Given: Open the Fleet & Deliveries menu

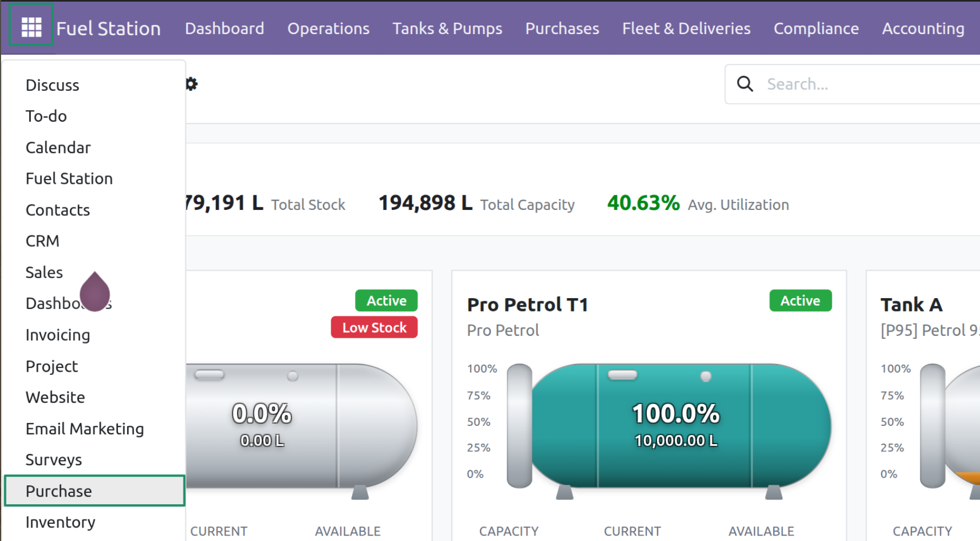Looking at the screenshot, I should [686, 28].
